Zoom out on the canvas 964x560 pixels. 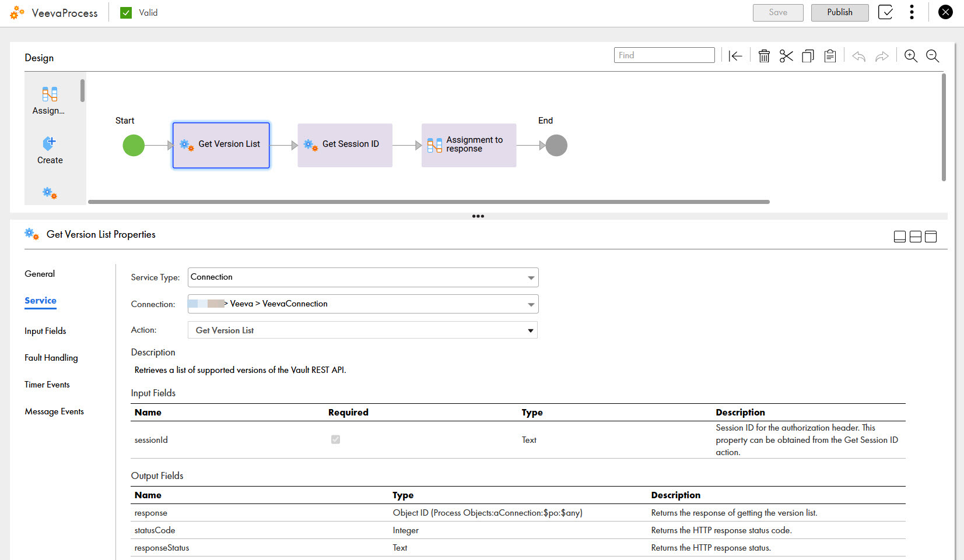[933, 56]
